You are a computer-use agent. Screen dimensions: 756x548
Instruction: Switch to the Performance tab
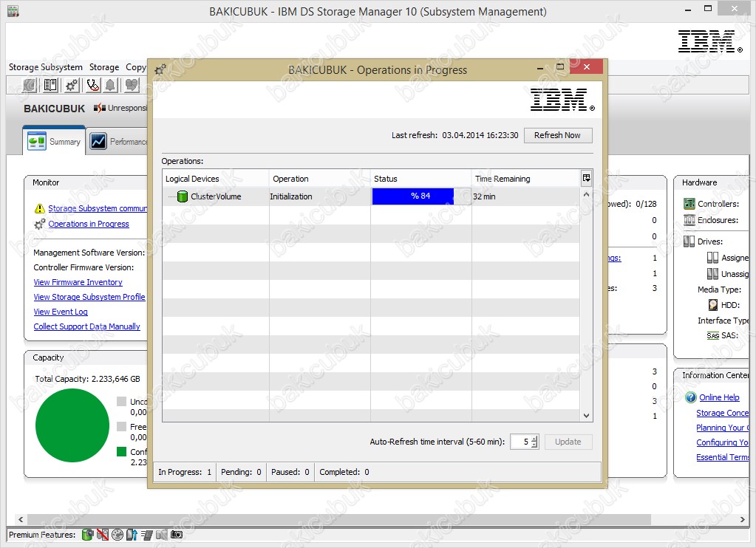tap(118, 142)
